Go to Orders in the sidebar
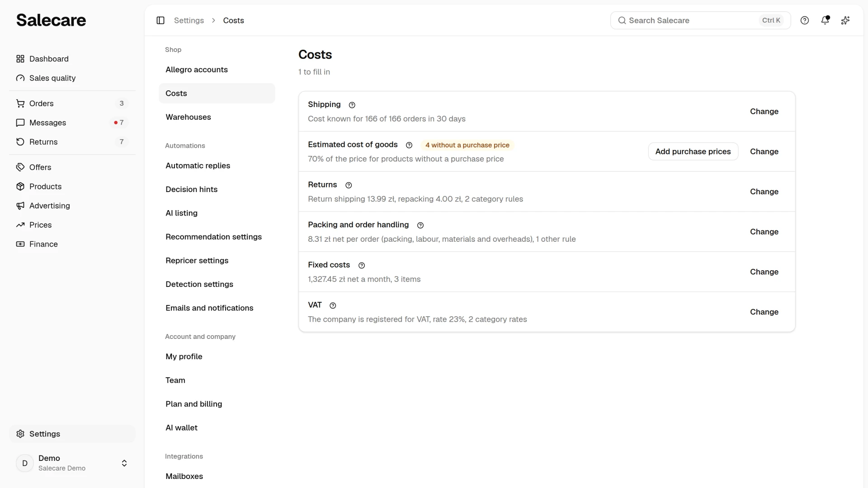868x488 pixels. tap(72, 103)
